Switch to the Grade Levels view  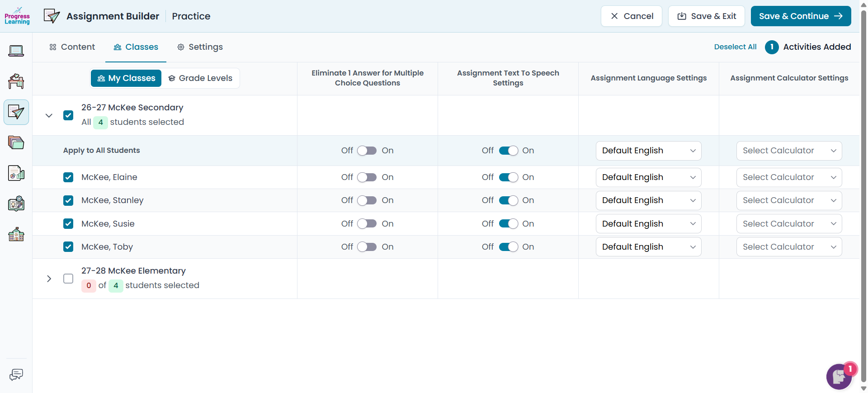point(200,78)
